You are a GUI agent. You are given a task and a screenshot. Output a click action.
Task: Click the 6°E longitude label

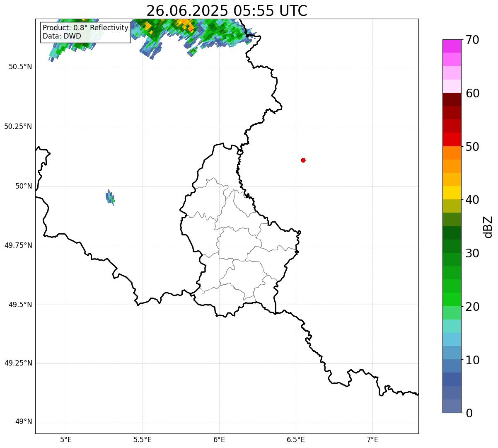click(219, 439)
